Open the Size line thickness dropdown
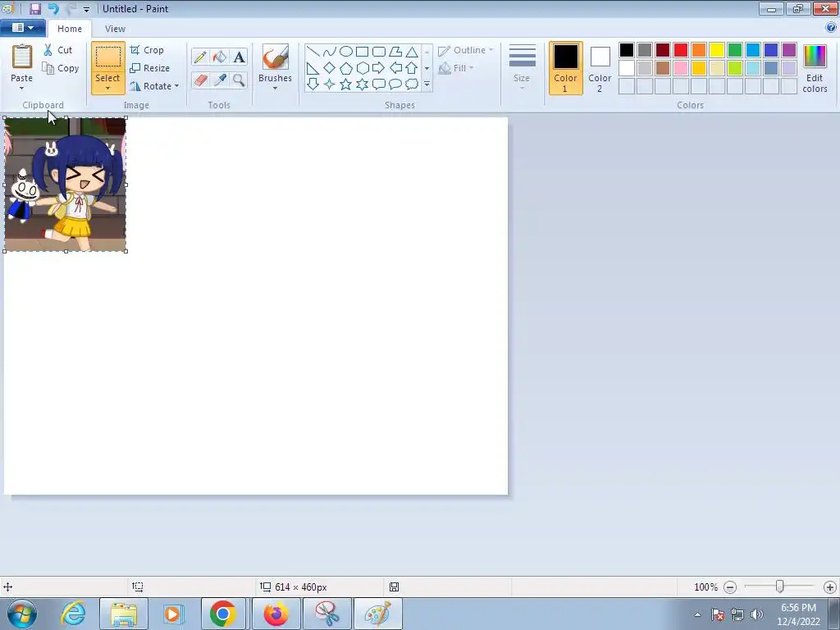The image size is (840, 630). pyautogui.click(x=523, y=67)
